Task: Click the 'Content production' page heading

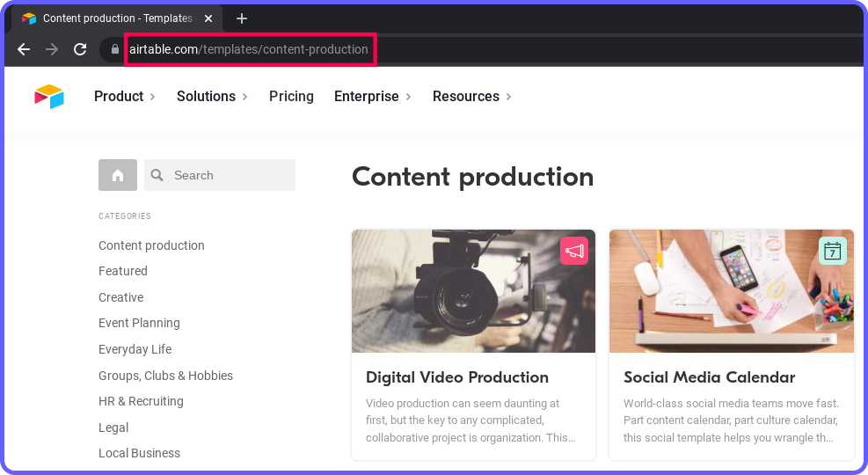Action: [473, 177]
